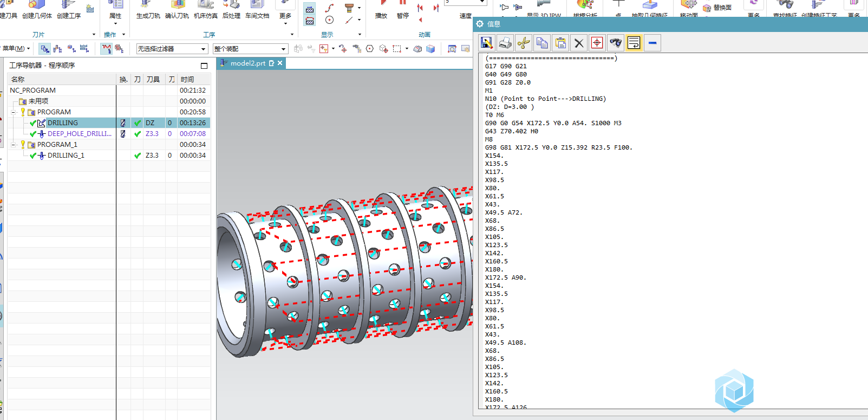Screen dimensions: 868x420
Task: Select DEEP_HOLE_DRILLI... operation
Action: click(80, 134)
